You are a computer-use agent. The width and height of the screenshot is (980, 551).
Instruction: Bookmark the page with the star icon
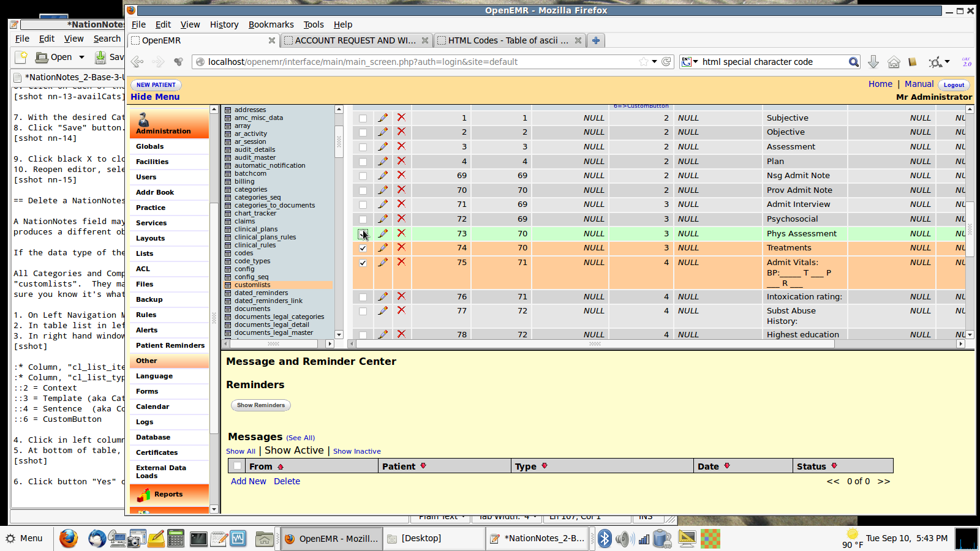pos(643,62)
